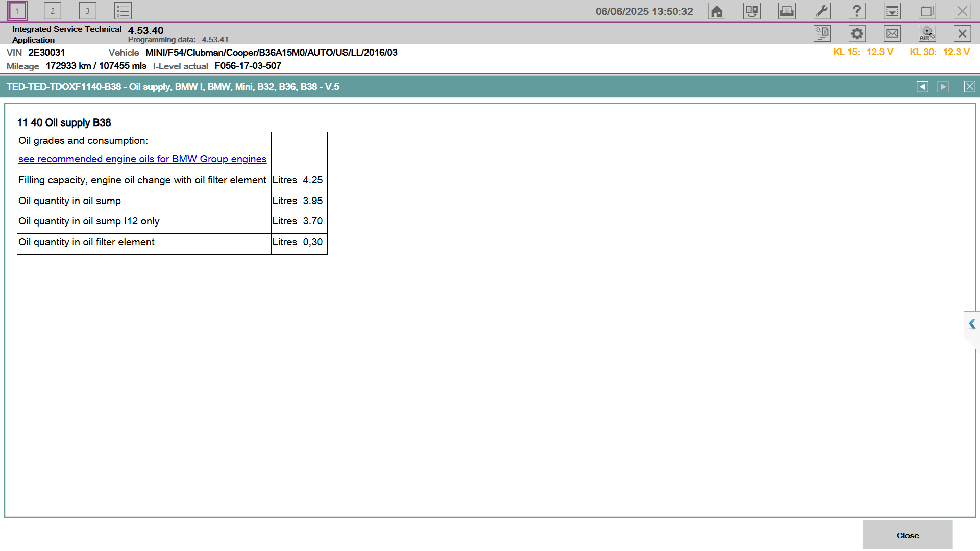The width and height of the screenshot is (980, 551).
Task: Click the VIN value 2E30031
Action: [46, 53]
